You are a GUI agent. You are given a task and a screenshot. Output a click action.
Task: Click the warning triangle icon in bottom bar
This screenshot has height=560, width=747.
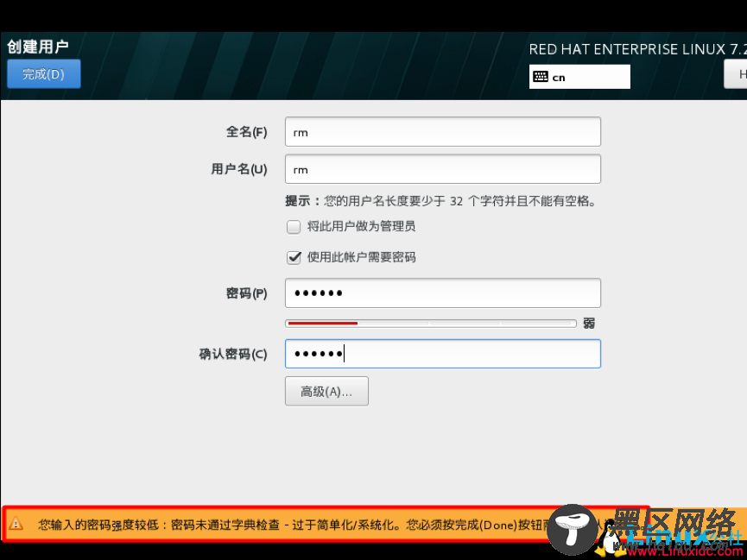pyautogui.click(x=16, y=524)
